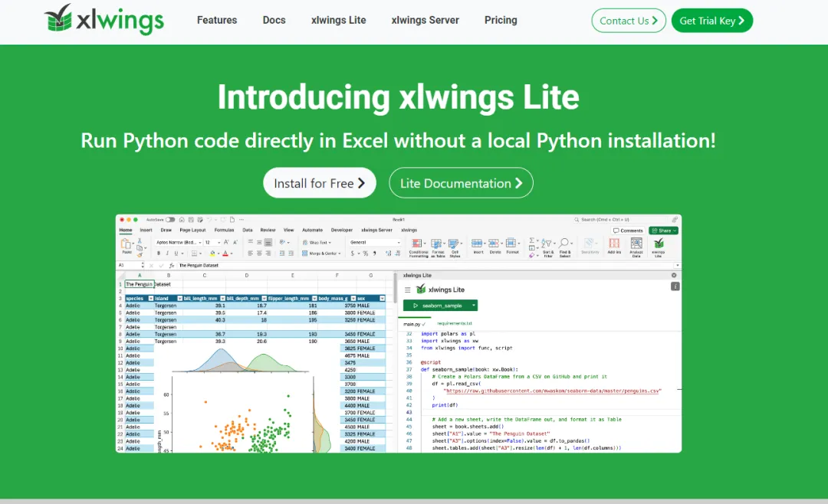Select the Insert ribbon tab

pyautogui.click(x=146, y=230)
